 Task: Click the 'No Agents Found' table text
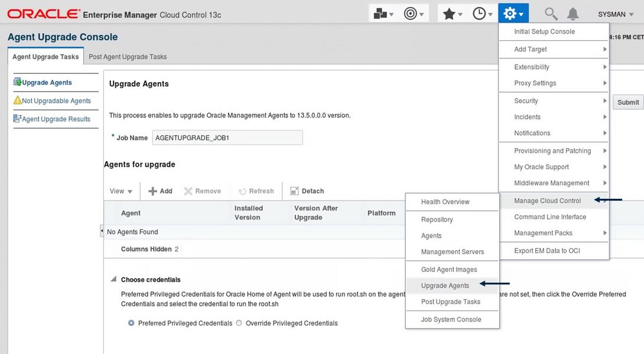132,232
